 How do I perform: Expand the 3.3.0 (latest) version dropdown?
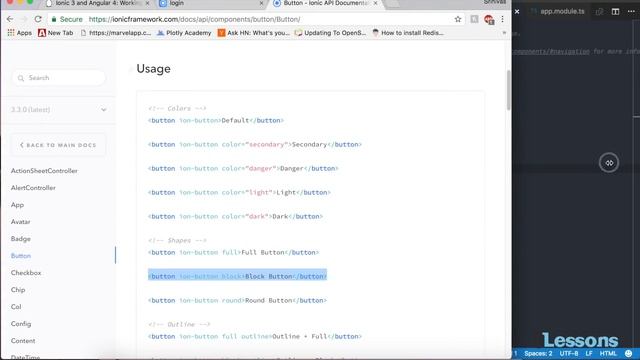pyautogui.click(x=58, y=109)
